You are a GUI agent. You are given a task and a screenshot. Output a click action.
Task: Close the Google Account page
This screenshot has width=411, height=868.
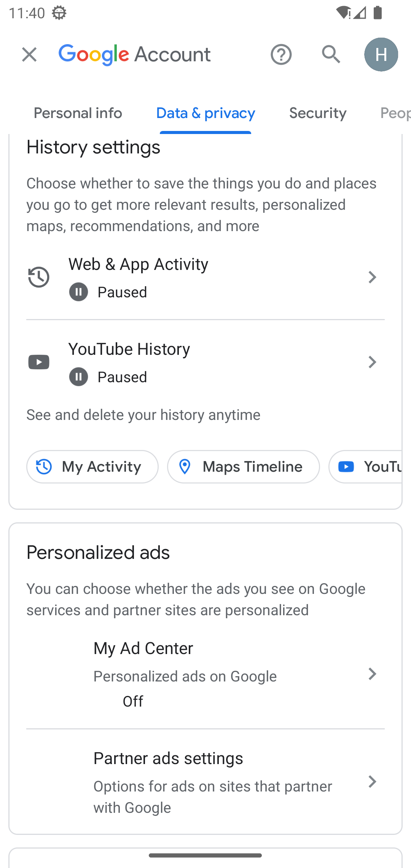pos(29,54)
